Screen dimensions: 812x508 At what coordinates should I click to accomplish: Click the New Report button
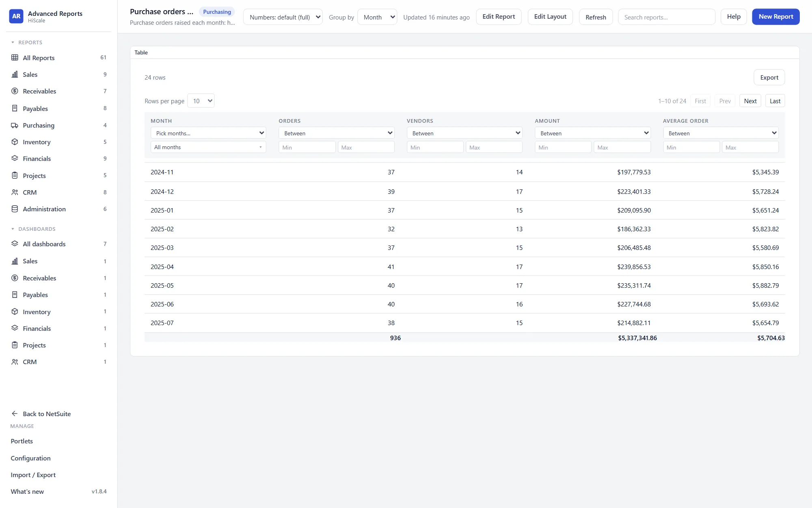[776, 17]
